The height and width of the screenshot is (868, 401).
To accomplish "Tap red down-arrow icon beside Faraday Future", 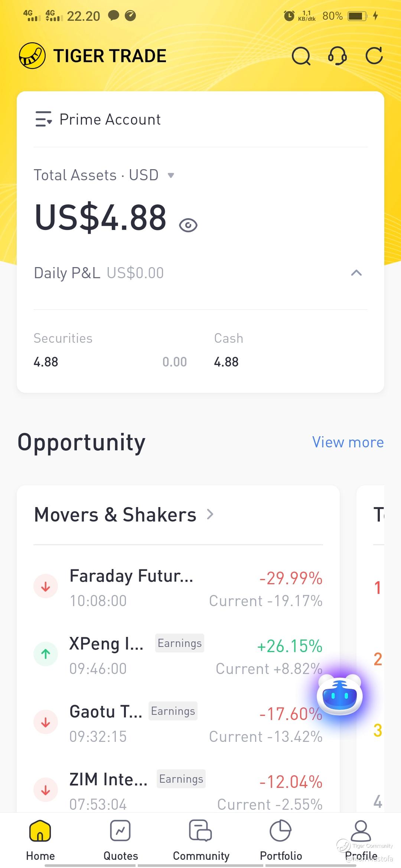I will tap(46, 586).
